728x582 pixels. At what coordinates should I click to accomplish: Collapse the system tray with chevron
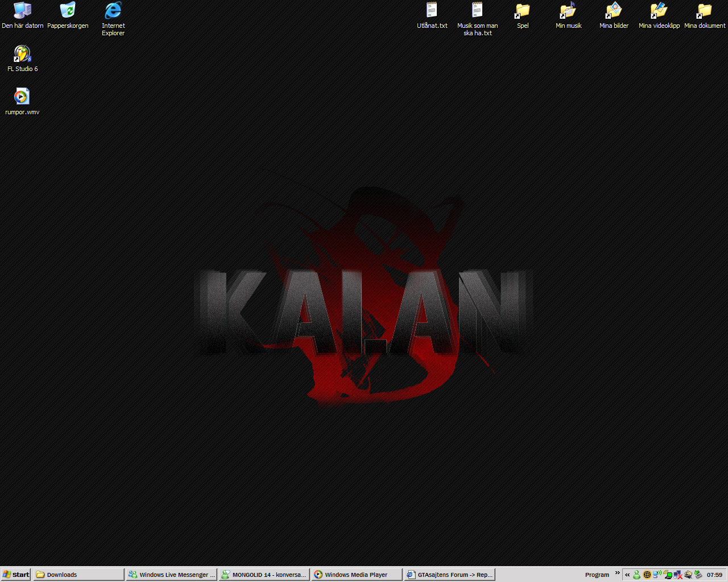627,575
